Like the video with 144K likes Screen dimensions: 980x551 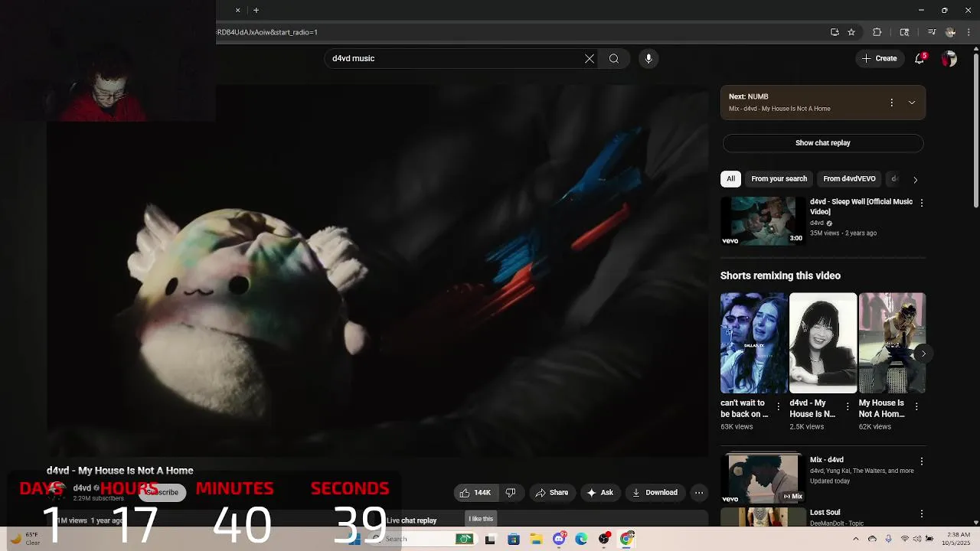(475, 493)
